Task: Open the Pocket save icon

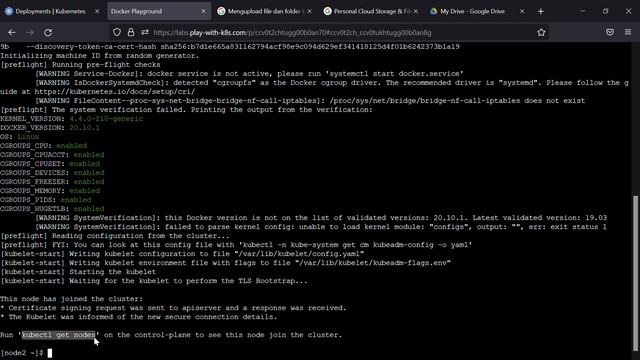Action: point(610,32)
